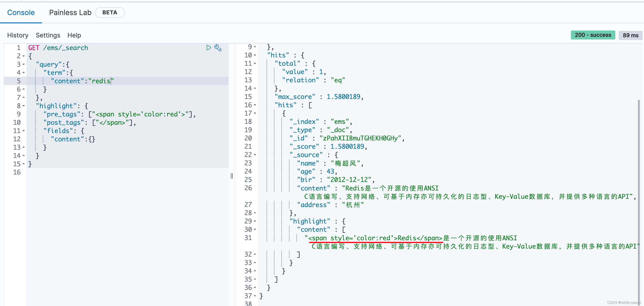Click empty editor line 16
644x306 pixels.
click(x=127, y=172)
